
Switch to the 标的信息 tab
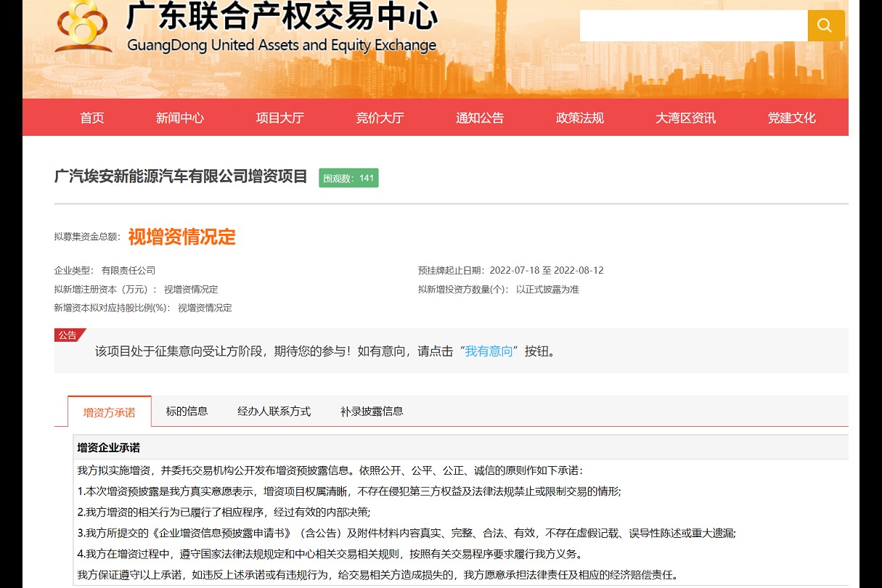(187, 411)
